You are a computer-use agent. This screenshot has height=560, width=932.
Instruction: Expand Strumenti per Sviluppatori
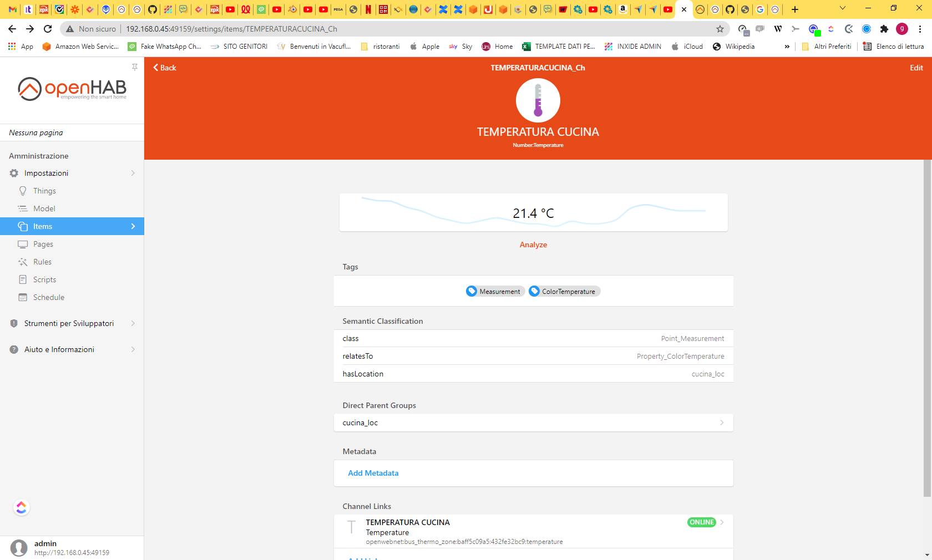click(x=72, y=323)
